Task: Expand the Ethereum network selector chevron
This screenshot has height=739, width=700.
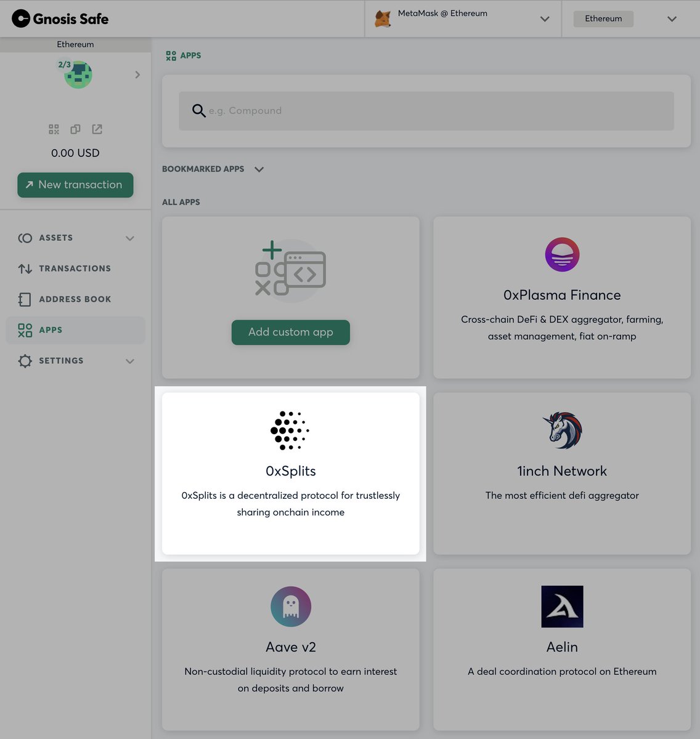Action: coord(672,19)
